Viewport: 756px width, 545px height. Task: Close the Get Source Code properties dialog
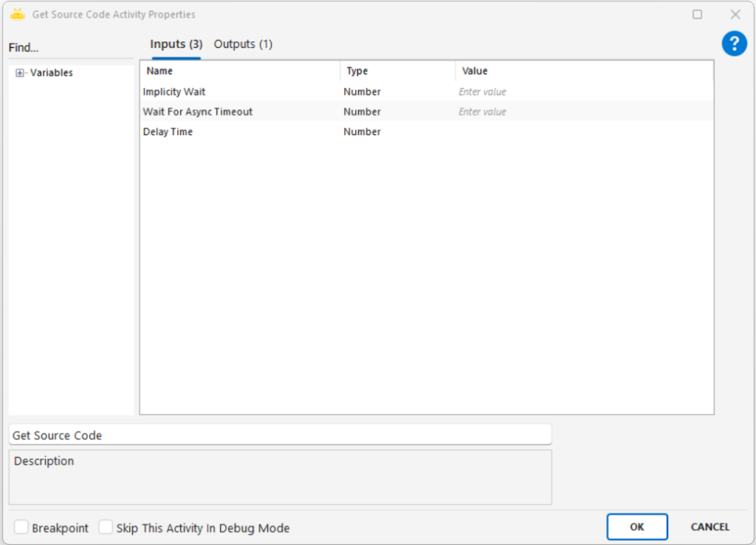pyautogui.click(x=735, y=15)
